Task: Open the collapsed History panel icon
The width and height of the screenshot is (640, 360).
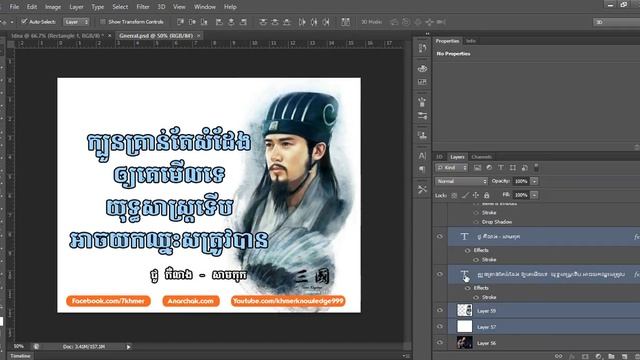Action: (422, 48)
